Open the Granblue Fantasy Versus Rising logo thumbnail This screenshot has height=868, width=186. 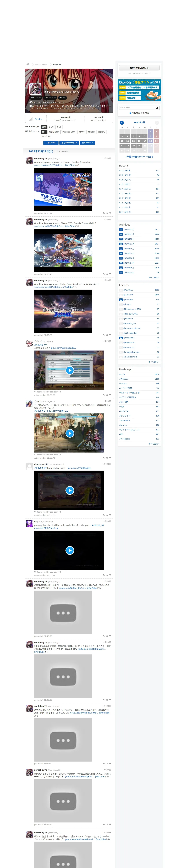[x=63, y=311]
